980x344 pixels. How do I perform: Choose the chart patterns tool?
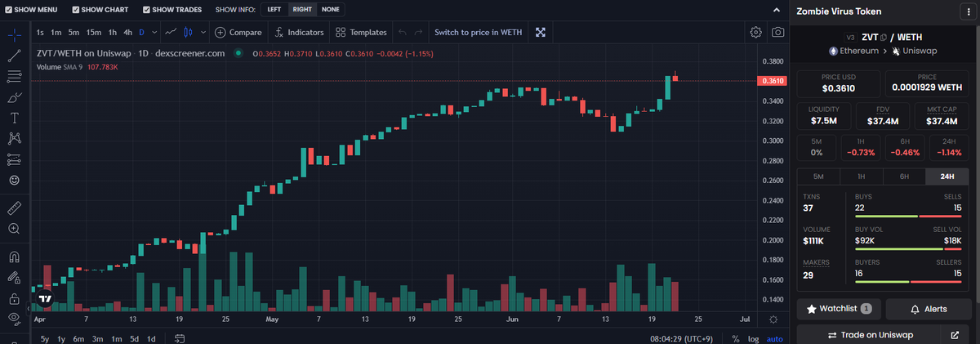tap(14, 138)
